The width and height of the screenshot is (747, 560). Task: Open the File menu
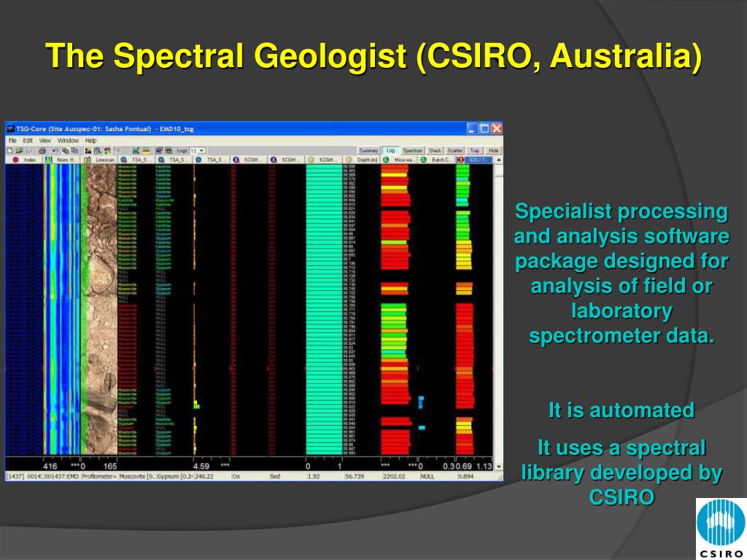pos(12,141)
